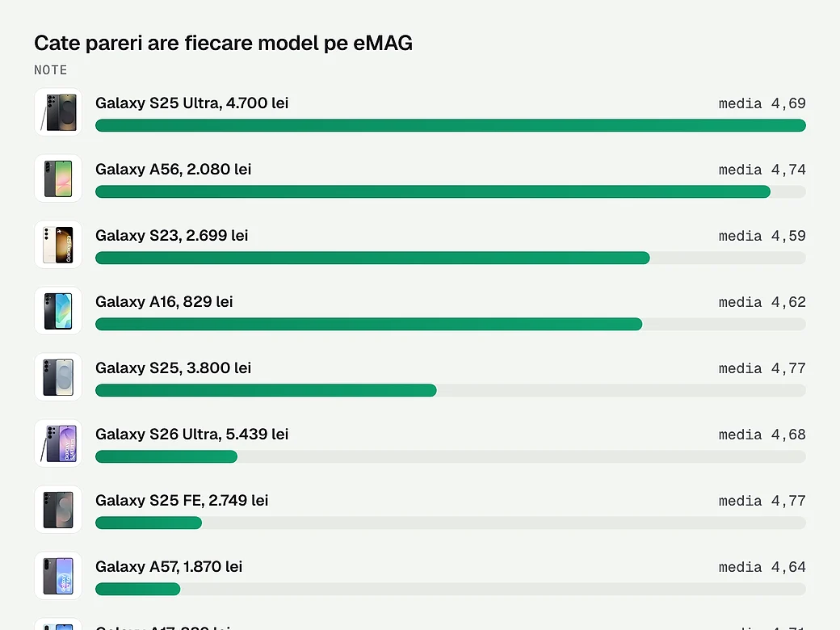Screen dimensions: 840x630
Task: Open the Galaxy S23 phone thumbnail
Action: pyautogui.click(x=58, y=244)
